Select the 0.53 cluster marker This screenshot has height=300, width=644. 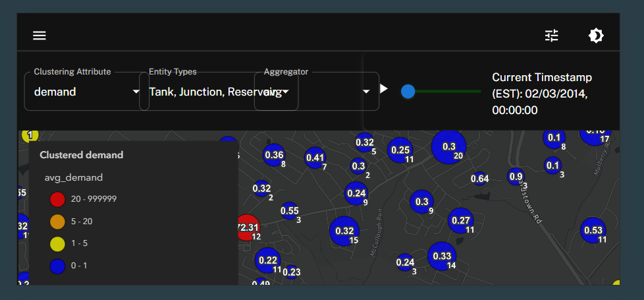[593, 230]
